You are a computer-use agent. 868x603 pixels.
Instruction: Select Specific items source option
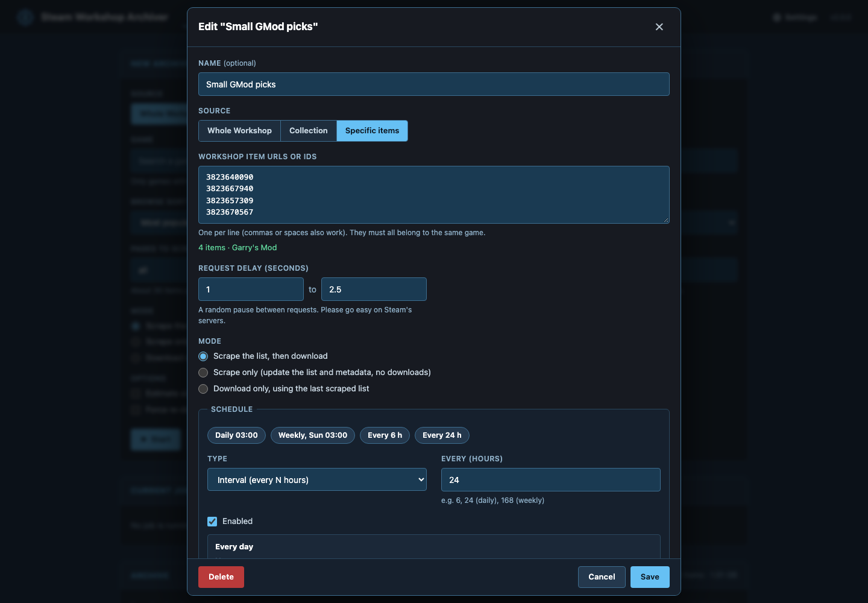pyautogui.click(x=372, y=131)
